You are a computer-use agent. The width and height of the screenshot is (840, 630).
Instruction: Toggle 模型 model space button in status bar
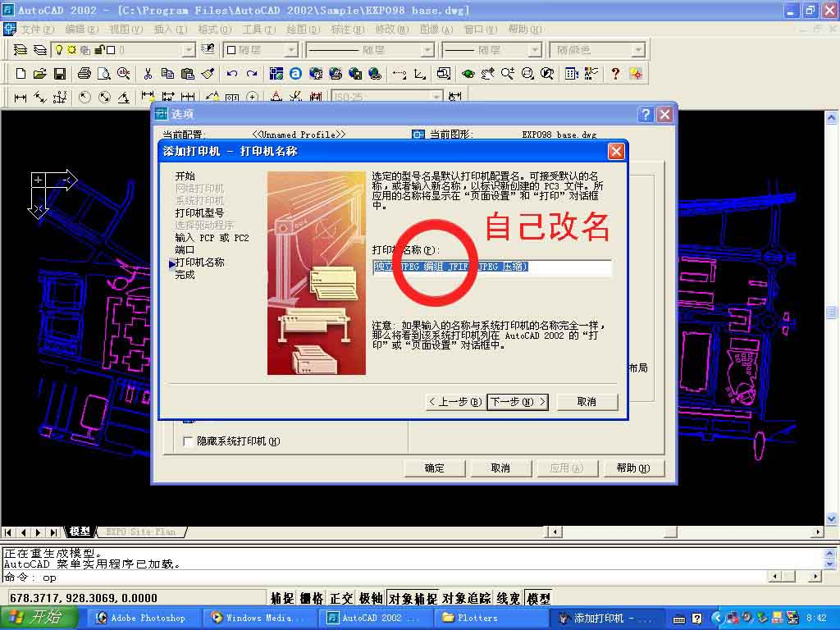click(x=538, y=598)
